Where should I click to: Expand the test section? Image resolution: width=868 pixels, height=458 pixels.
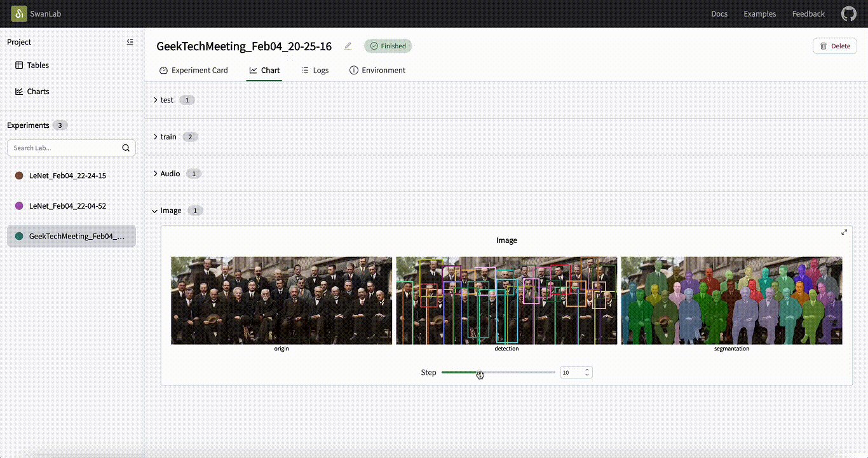coord(155,100)
